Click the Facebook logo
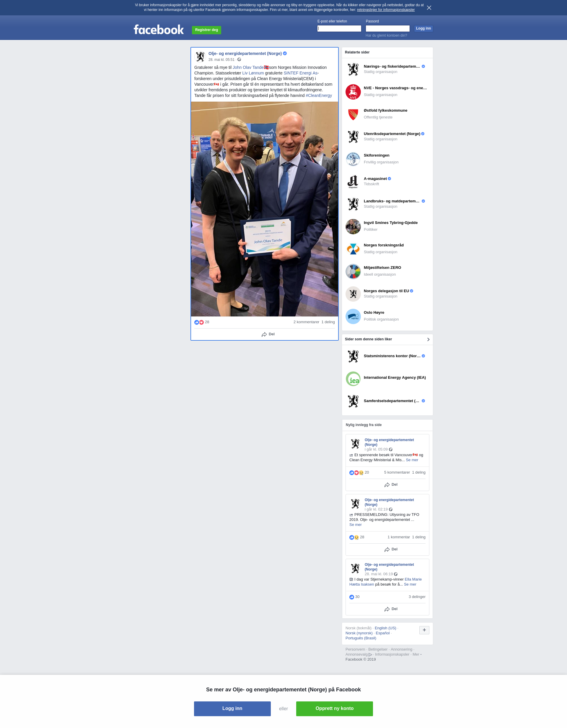The height and width of the screenshot is (728, 567). 159,30
